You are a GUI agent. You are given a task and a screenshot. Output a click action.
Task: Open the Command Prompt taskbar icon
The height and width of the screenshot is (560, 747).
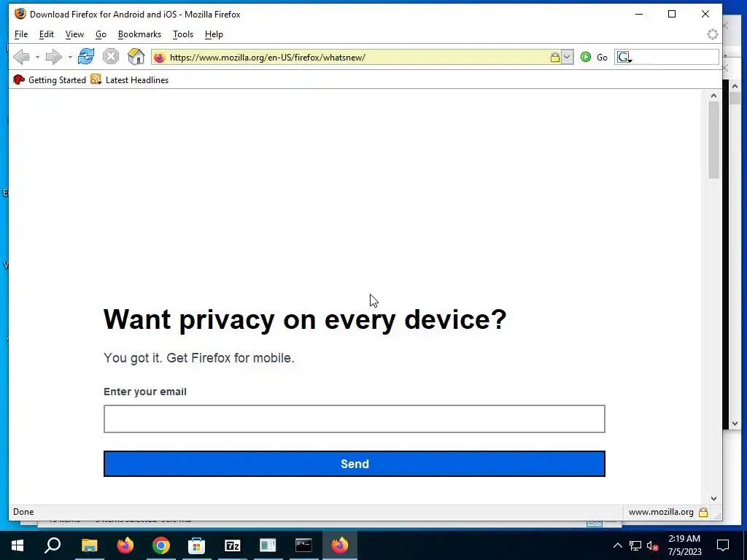click(x=303, y=545)
